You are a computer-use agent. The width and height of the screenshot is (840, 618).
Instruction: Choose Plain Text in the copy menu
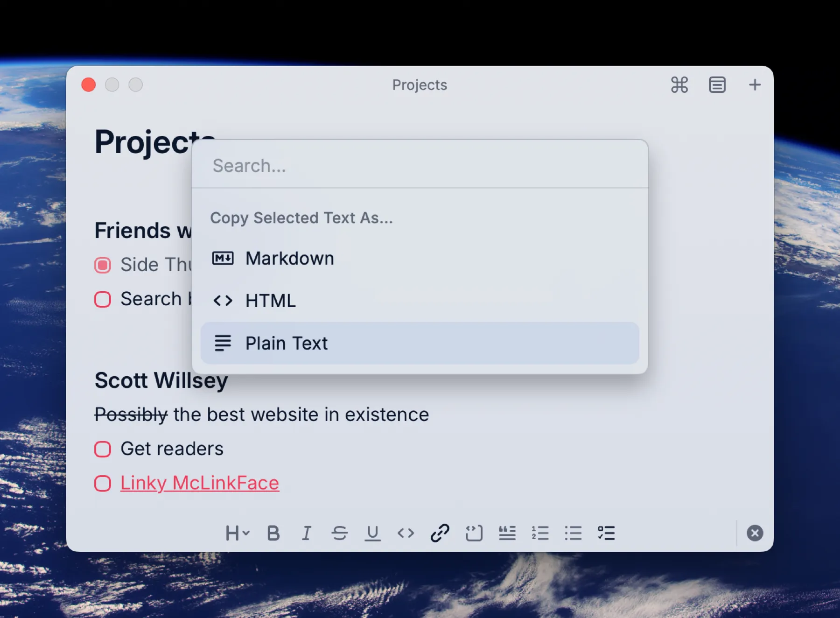click(287, 343)
